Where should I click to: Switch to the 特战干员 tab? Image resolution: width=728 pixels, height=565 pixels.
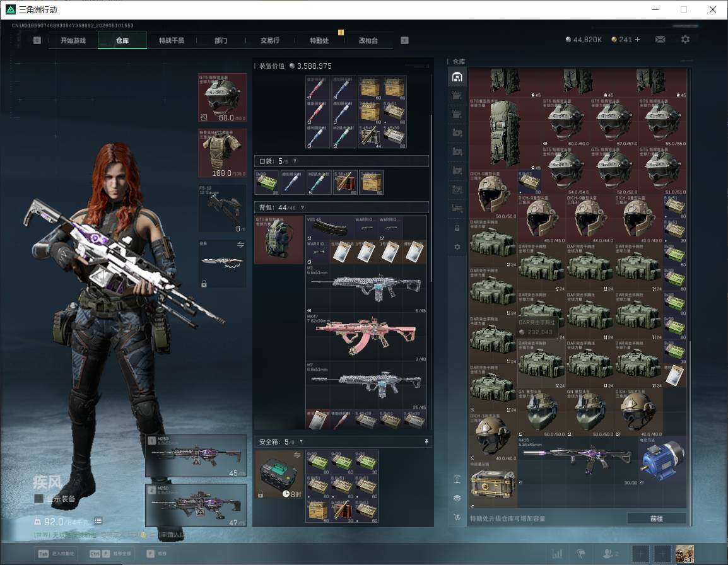pyautogui.click(x=172, y=40)
